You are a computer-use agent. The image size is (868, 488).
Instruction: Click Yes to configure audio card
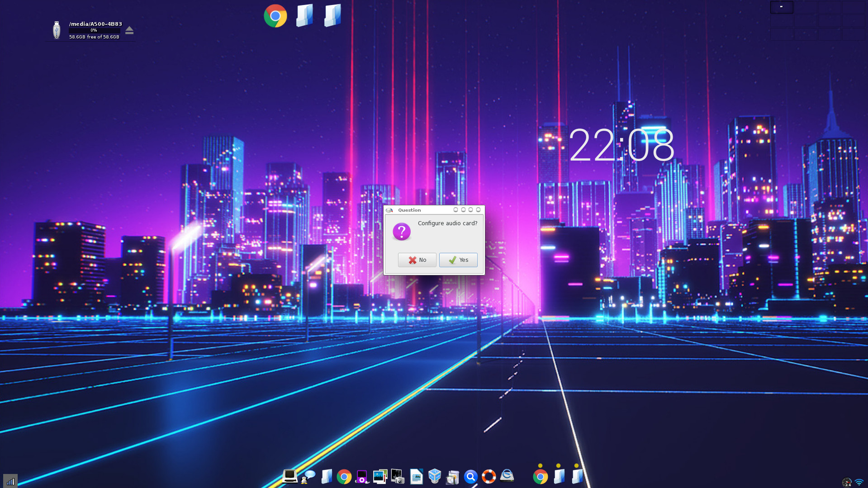tap(458, 260)
